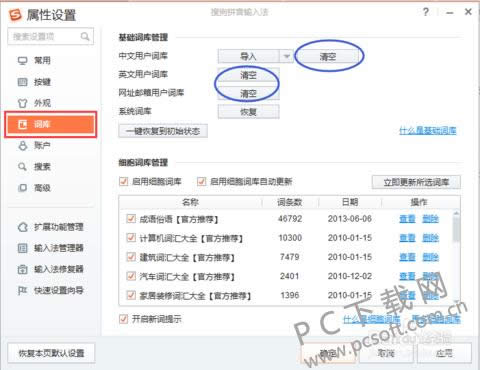Uncheck 成语俗语 dictionary checkbox

point(131,219)
